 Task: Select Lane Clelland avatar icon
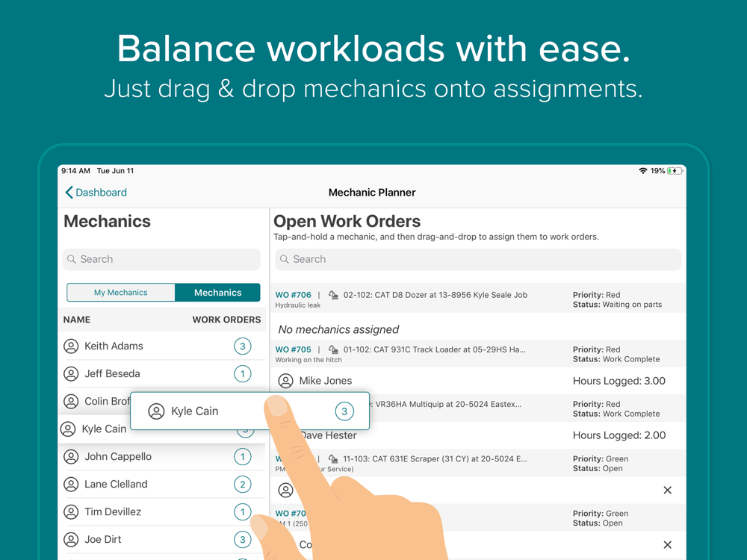pos(71,485)
